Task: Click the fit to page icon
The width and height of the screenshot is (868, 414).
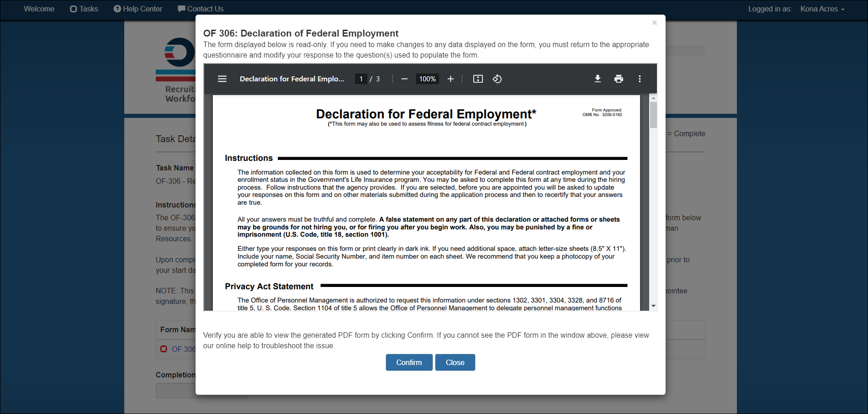Action: tap(478, 79)
